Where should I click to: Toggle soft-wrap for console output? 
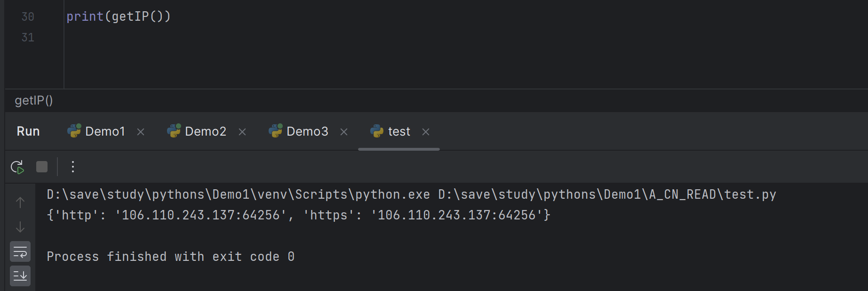pyautogui.click(x=20, y=252)
